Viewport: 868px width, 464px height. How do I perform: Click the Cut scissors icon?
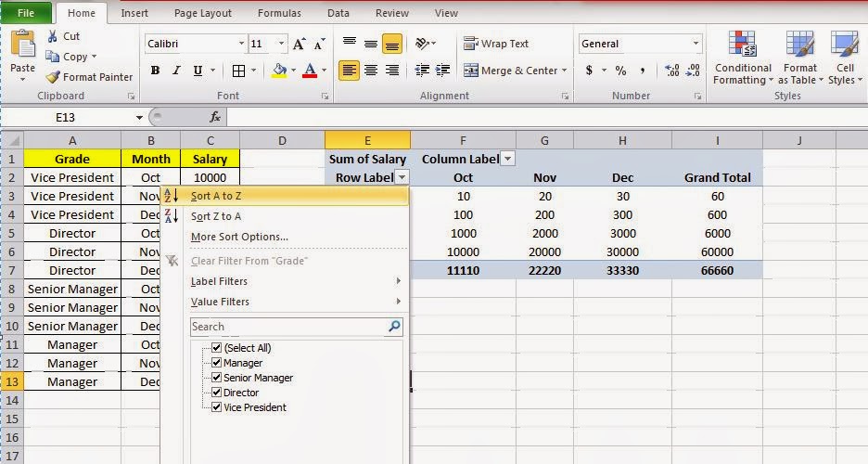click(x=53, y=36)
